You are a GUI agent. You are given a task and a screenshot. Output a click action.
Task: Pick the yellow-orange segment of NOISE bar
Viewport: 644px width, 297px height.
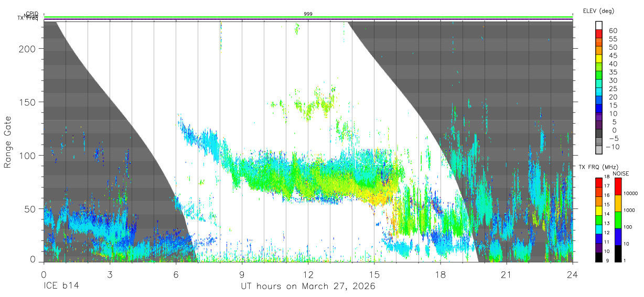coord(618,203)
